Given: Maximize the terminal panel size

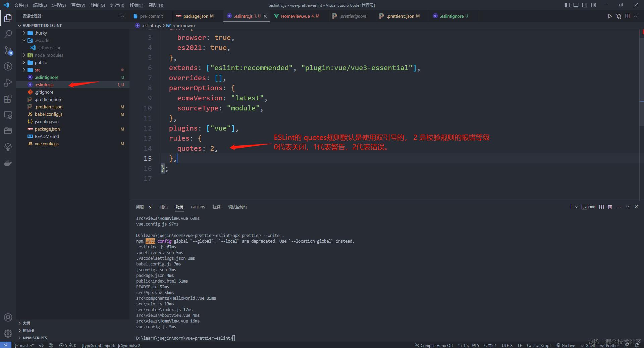Looking at the screenshot, I should pos(628,207).
